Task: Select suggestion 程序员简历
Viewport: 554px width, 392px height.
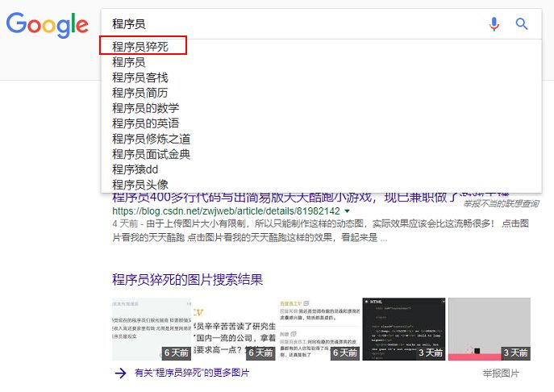Action: coord(140,93)
